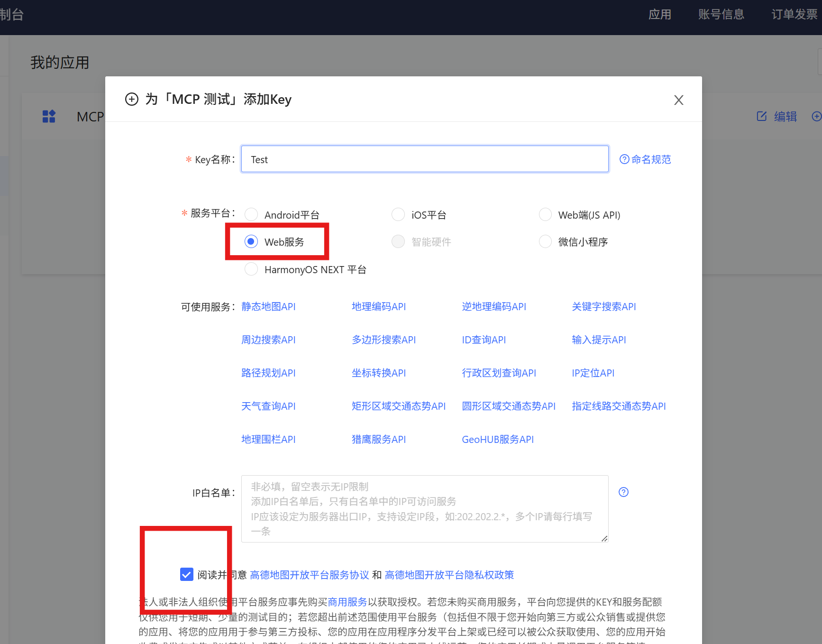Viewport: 822px width, 644px height.
Task: Open 周边搜索API link
Action: coord(268,340)
